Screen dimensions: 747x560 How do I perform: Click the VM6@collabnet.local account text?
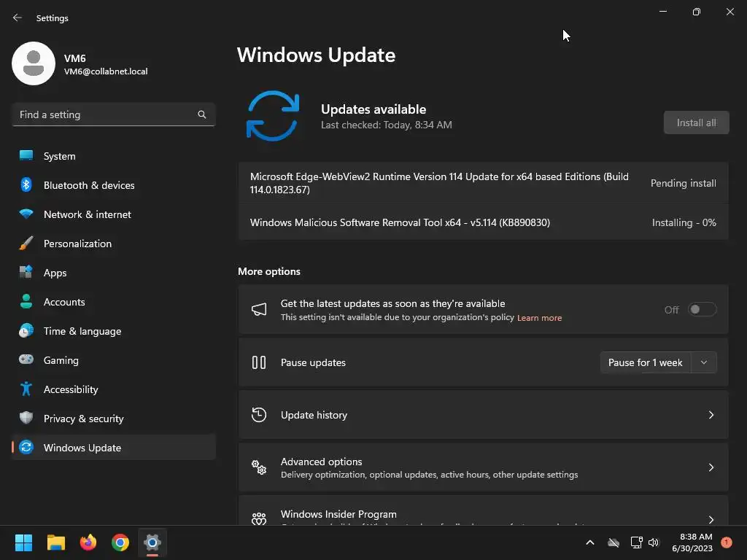[x=106, y=71]
